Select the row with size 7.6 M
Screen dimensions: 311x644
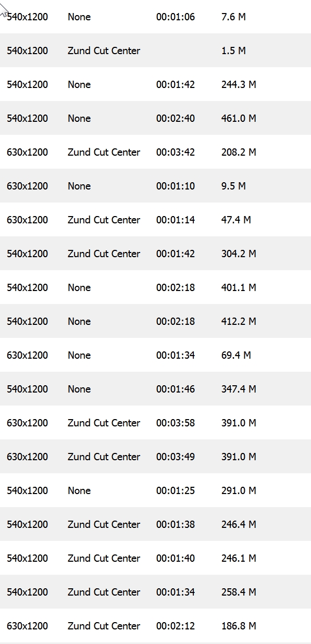click(155, 17)
